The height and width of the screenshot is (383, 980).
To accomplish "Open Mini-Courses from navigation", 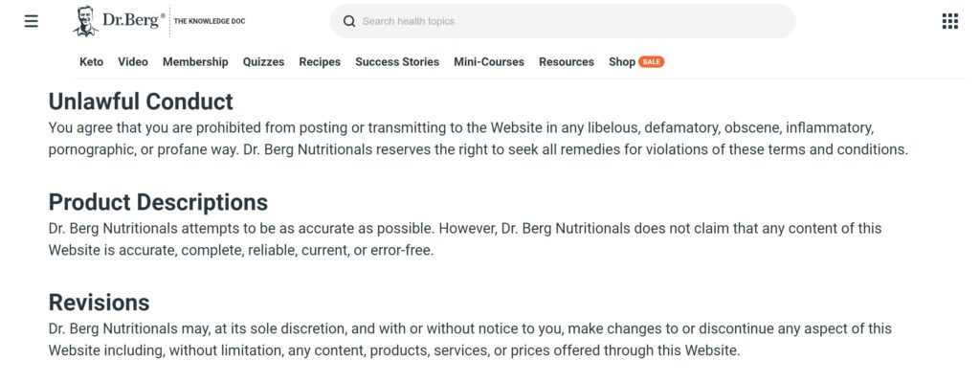I will pyautogui.click(x=489, y=62).
